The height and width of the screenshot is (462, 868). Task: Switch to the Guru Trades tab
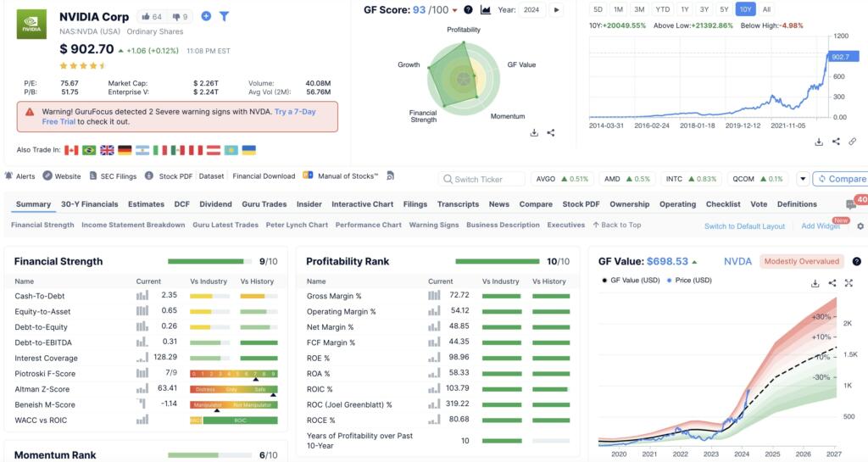[264, 204]
